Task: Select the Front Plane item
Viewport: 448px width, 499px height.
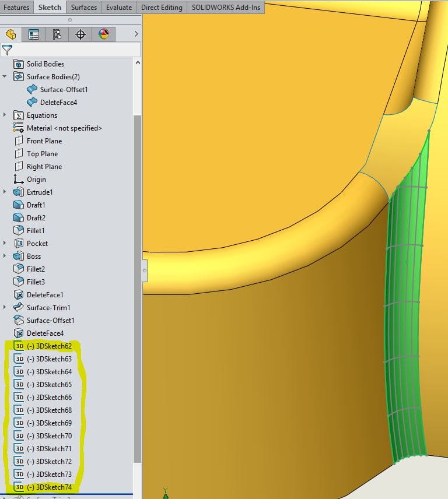Action: point(44,141)
